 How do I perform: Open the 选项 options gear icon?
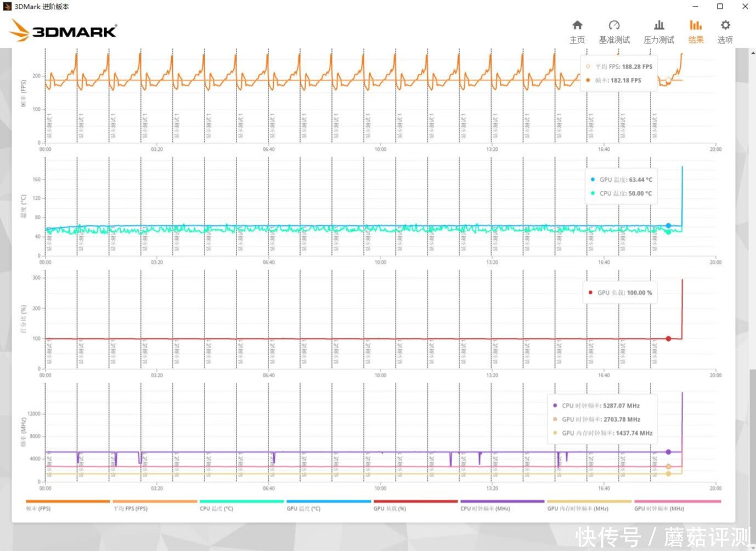725,31
